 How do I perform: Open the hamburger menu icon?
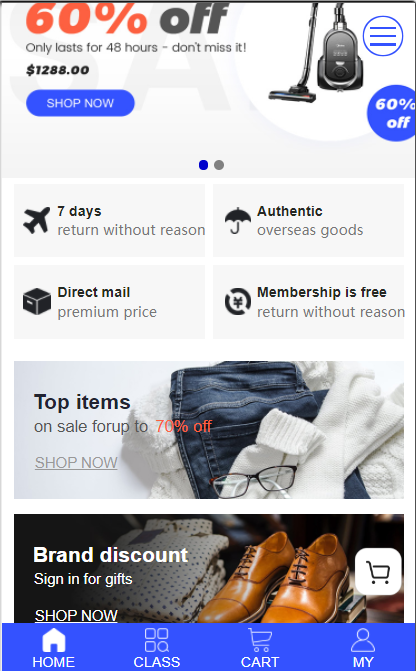point(383,36)
